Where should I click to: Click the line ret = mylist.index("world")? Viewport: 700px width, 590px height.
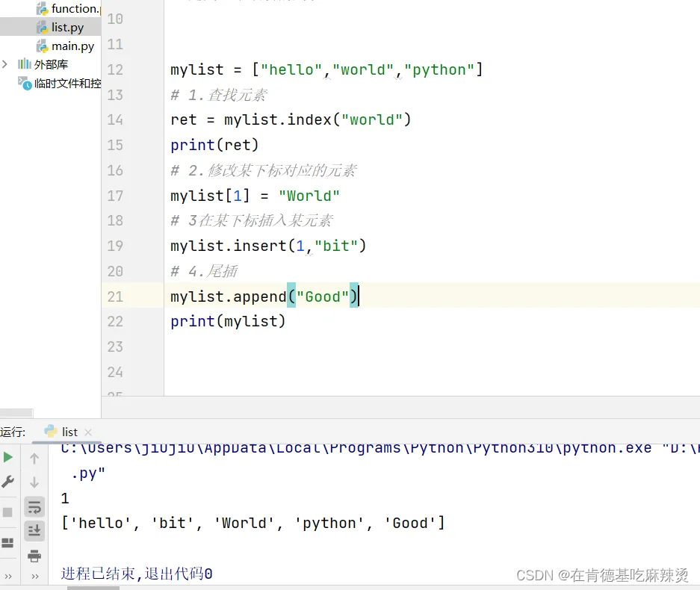click(291, 119)
